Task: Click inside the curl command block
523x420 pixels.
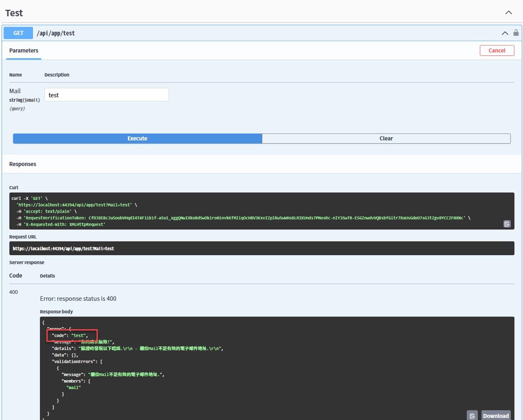Action: 244,211
